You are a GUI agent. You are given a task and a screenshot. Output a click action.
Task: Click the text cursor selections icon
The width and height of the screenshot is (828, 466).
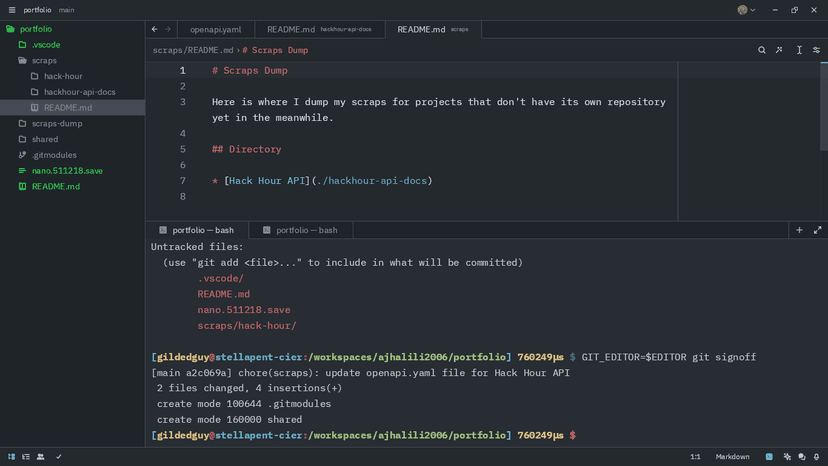tap(799, 50)
